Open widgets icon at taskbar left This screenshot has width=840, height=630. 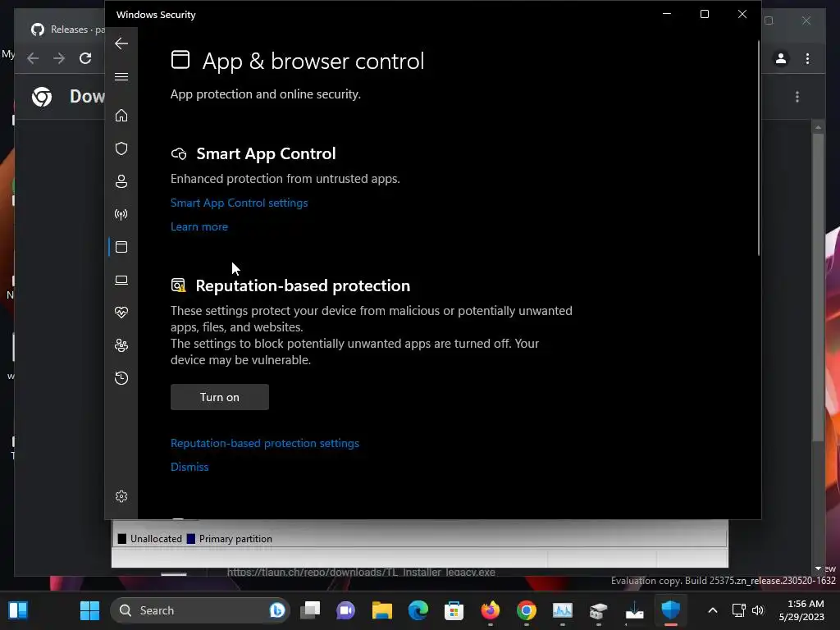(x=18, y=610)
